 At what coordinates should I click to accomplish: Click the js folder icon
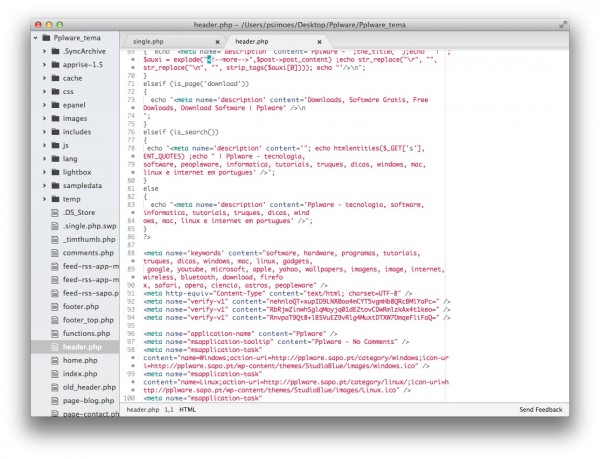click(55, 145)
